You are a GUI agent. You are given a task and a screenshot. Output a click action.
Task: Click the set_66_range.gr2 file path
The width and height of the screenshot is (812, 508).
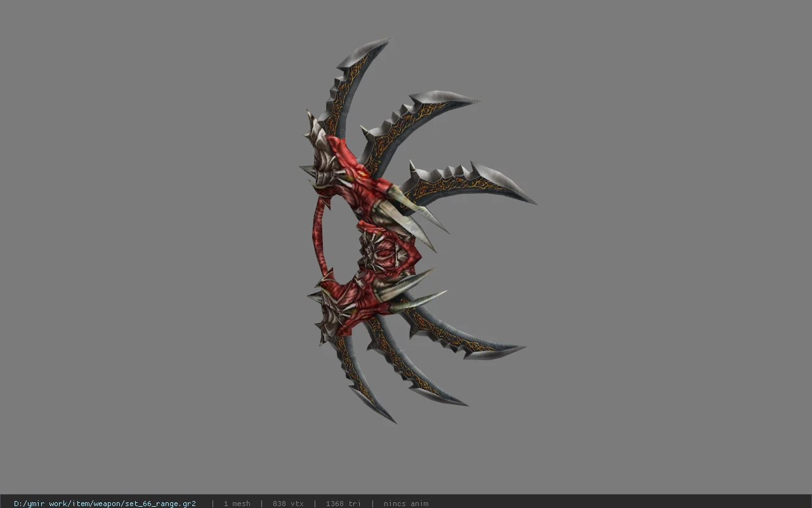105,504
